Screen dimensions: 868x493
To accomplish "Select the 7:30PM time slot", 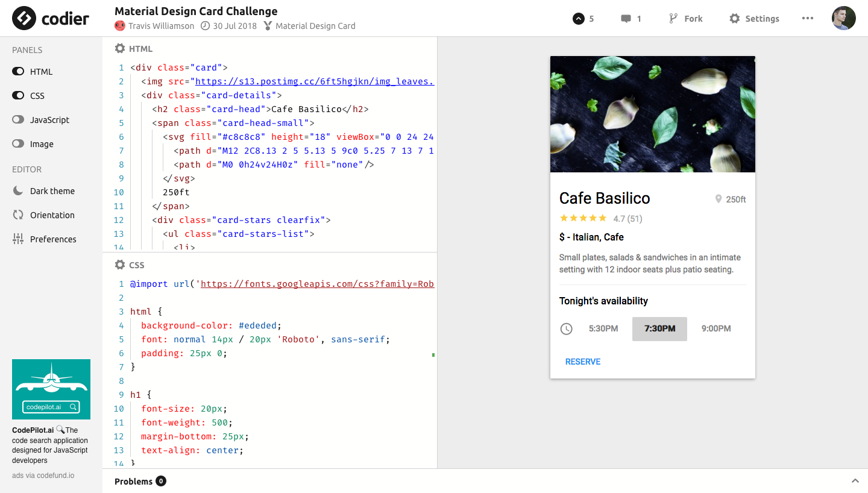I will click(659, 329).
